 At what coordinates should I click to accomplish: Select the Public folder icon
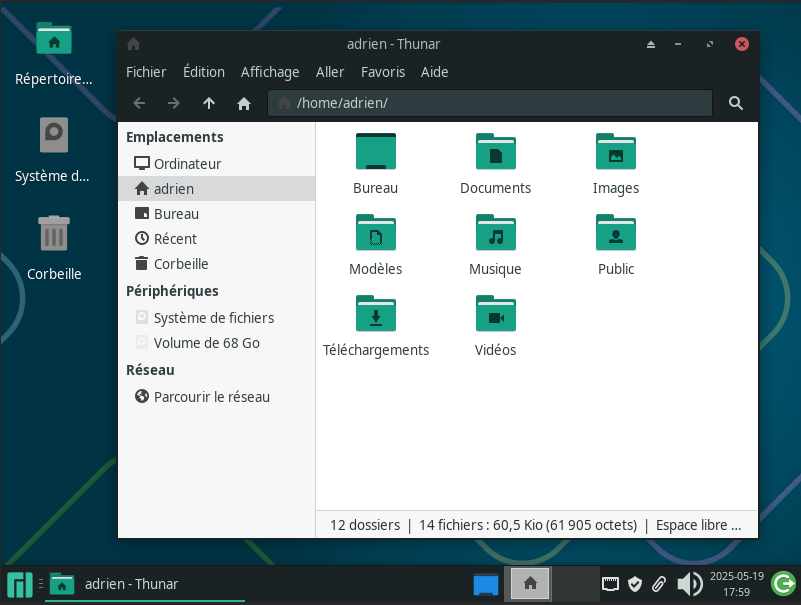[616, 232]
